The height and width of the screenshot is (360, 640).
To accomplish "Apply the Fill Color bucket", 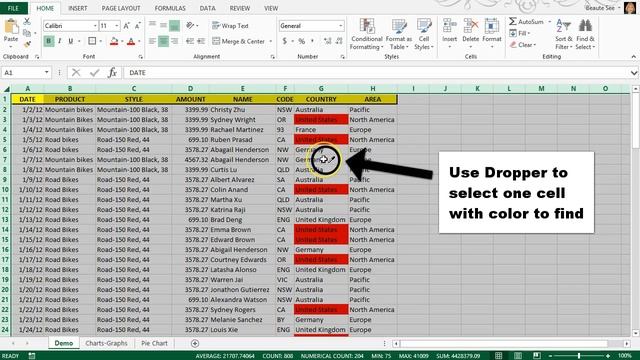I will point(114,41).
